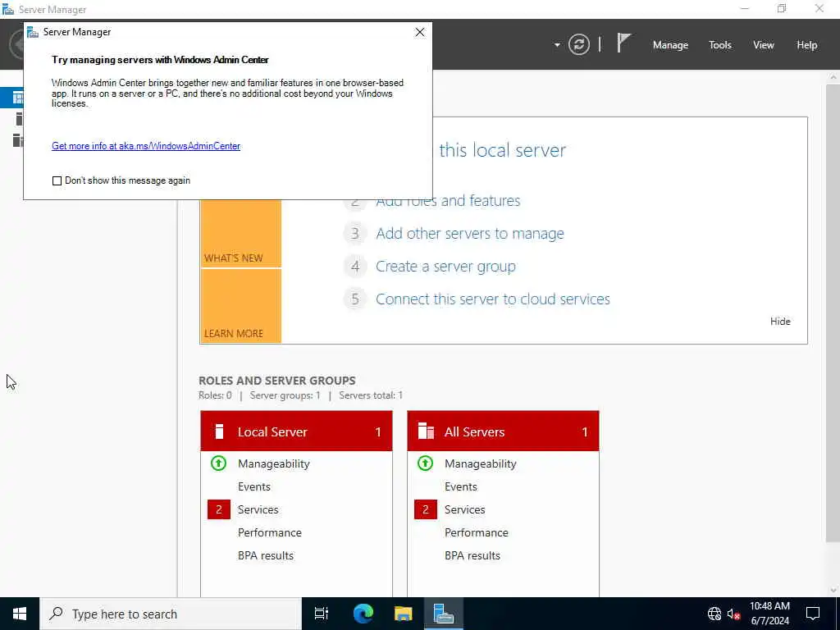This screenshot has height=630, width=840.
Task: Open Services under Local Server
Action: point(258,509)
